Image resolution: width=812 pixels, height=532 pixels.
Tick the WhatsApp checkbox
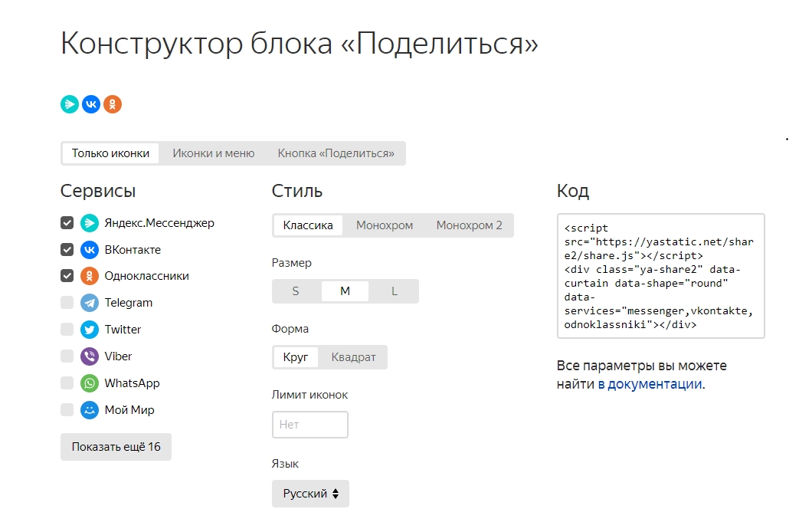click(x=67, y=383)
